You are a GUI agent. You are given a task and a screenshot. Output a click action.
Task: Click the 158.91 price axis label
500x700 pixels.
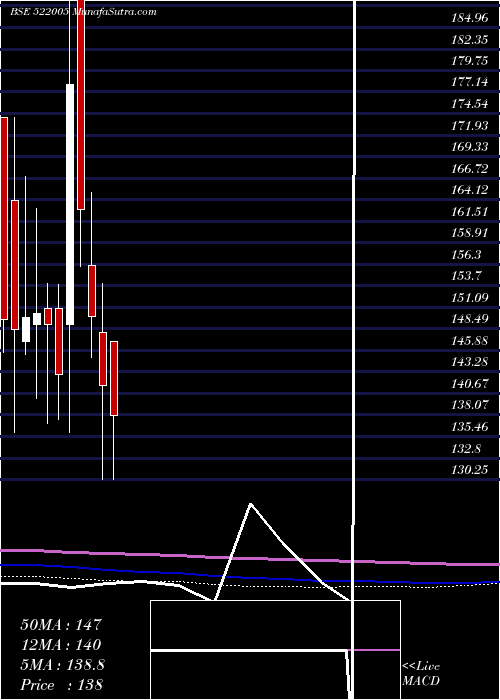pos(470,233)
